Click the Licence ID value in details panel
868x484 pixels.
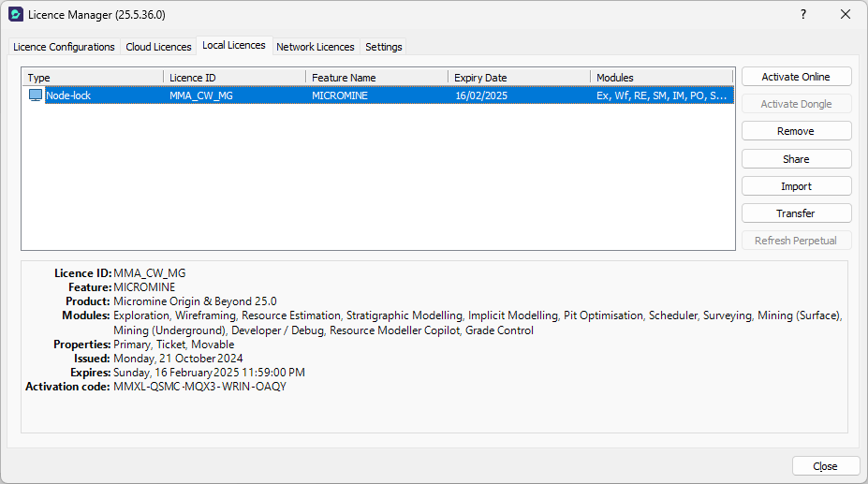[x=150, y=273]
